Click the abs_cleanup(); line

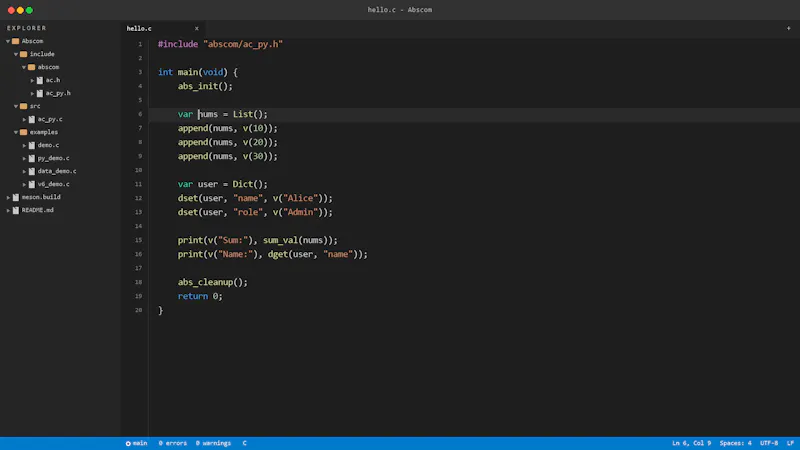213,282
